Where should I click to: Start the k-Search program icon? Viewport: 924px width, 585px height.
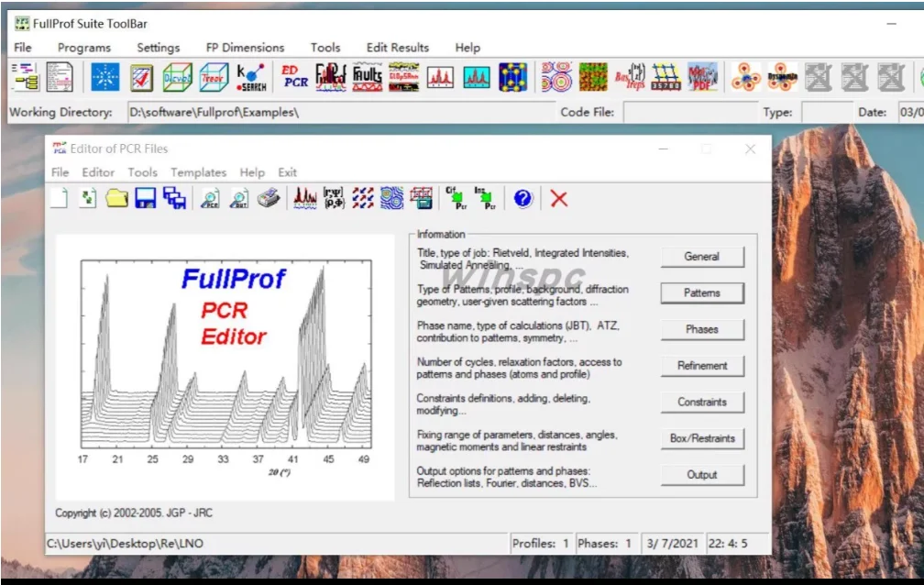[251, 77]
